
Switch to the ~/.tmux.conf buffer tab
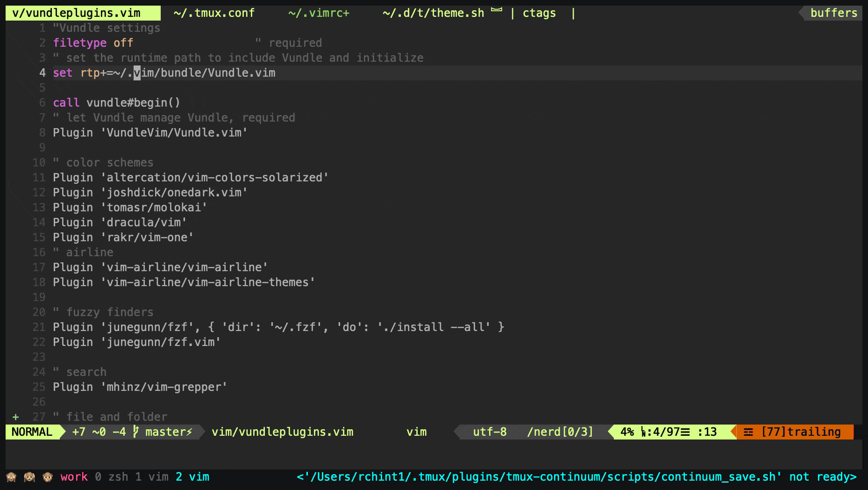pyautogui.click(x=214, y=13)
